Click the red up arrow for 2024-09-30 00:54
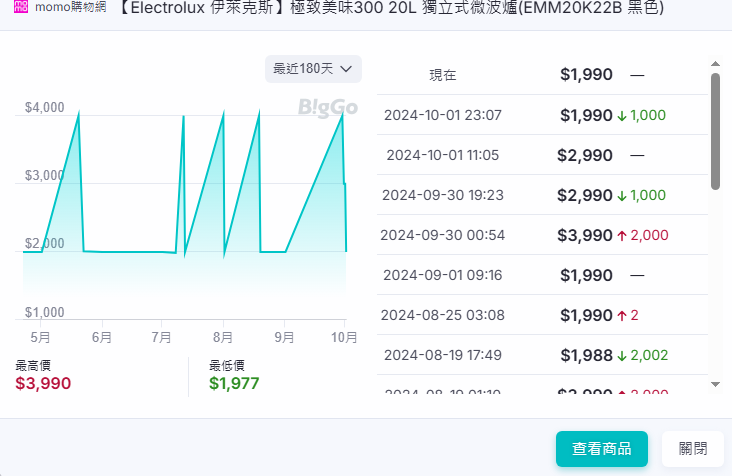732x476 pixels. click(x=622, y=236)
